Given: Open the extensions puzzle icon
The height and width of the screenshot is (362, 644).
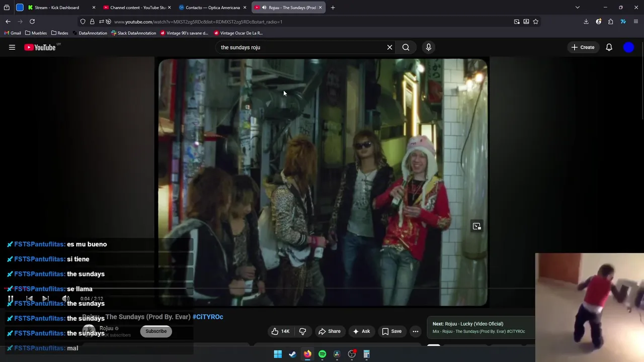Looking at the screenshot, I should tap(611, 22).
